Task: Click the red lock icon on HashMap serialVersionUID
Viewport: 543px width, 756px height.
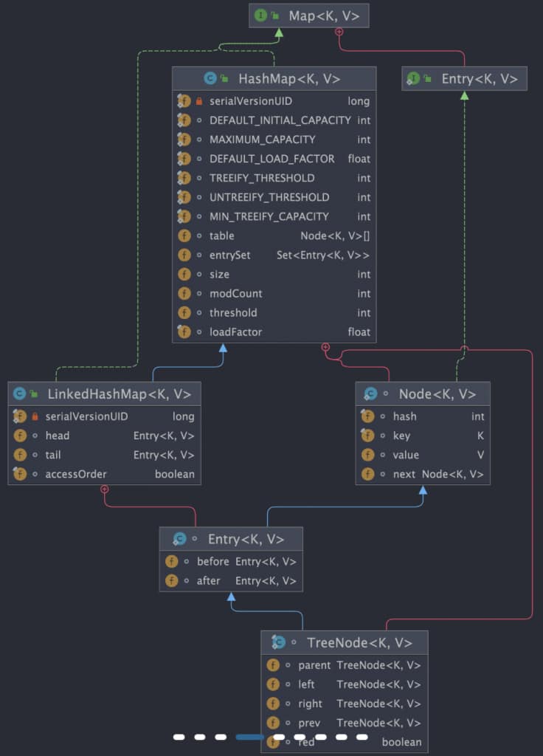Action: (x=199, y=101)
